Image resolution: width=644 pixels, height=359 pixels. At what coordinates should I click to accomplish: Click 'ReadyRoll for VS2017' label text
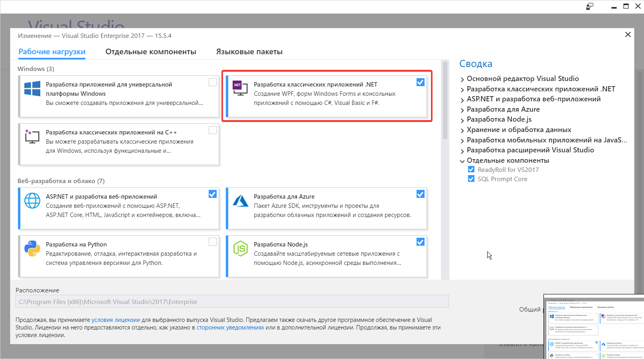point(508,170)
